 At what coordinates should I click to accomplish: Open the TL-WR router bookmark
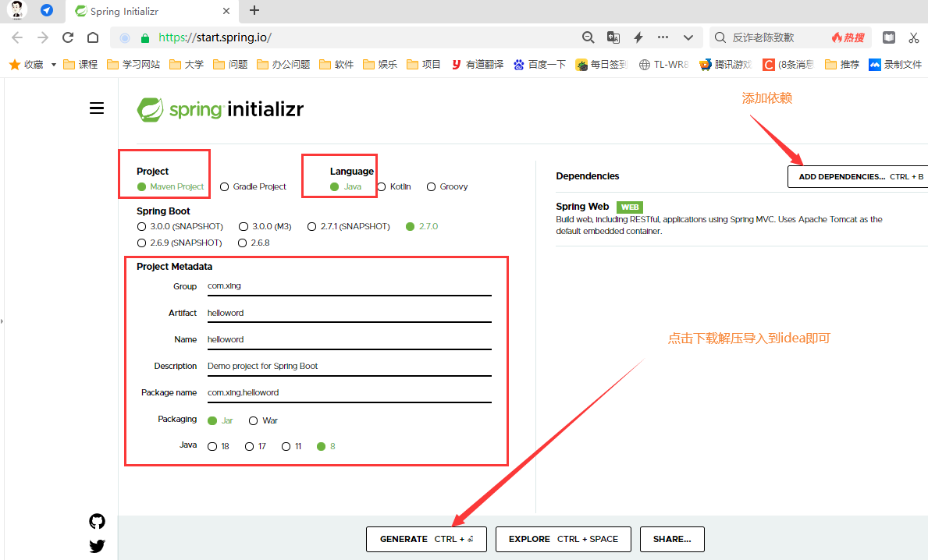tap(663, 65)
